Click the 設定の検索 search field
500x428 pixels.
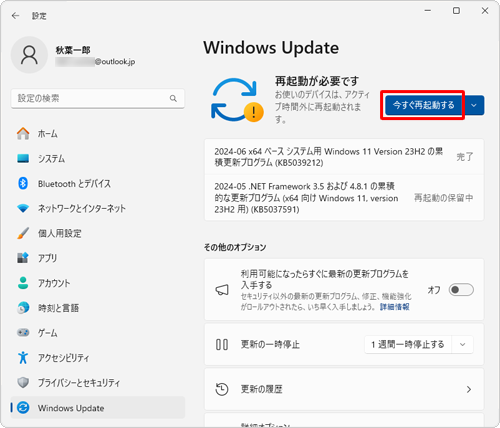click(98, 98)
